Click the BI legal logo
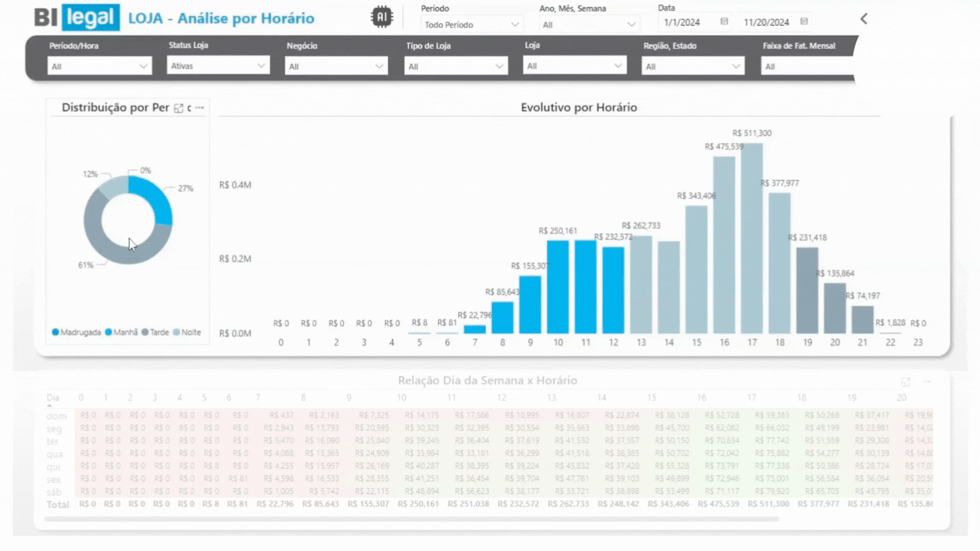The width and height of the screenshot is (980, 551). click(77, 18)
